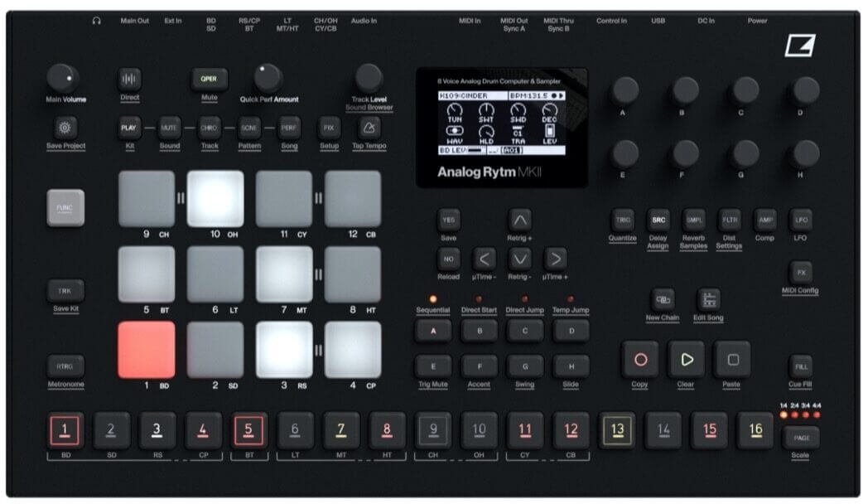This screenshot has height=504, width=868.
Task: Hit the red pad 1 BD
Action: tap(146, 350)
